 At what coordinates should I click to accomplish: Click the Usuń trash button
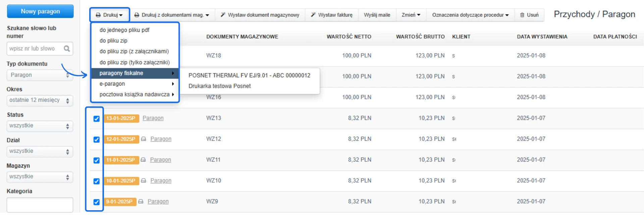coord(529,15)
